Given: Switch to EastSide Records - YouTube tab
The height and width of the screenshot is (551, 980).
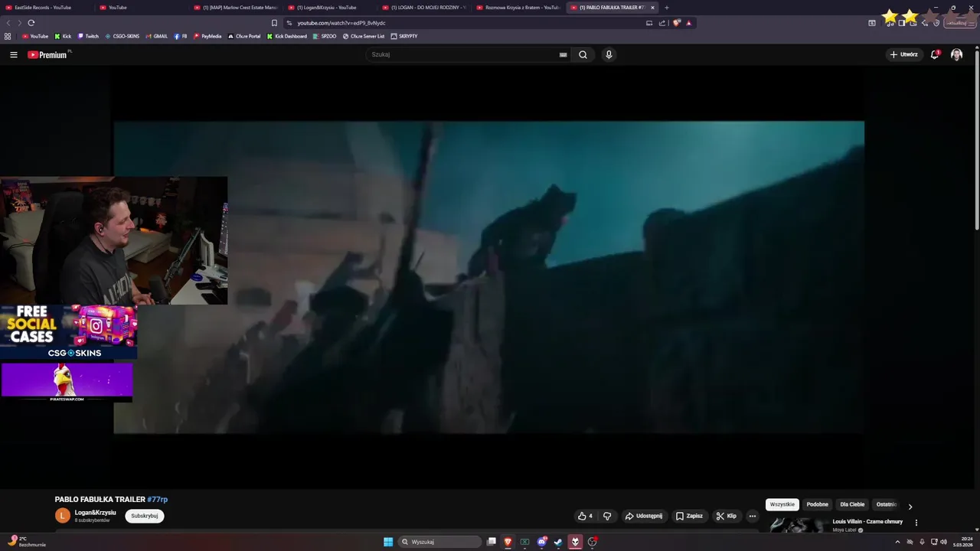Looking at the screenshot, I should [46, 8].
